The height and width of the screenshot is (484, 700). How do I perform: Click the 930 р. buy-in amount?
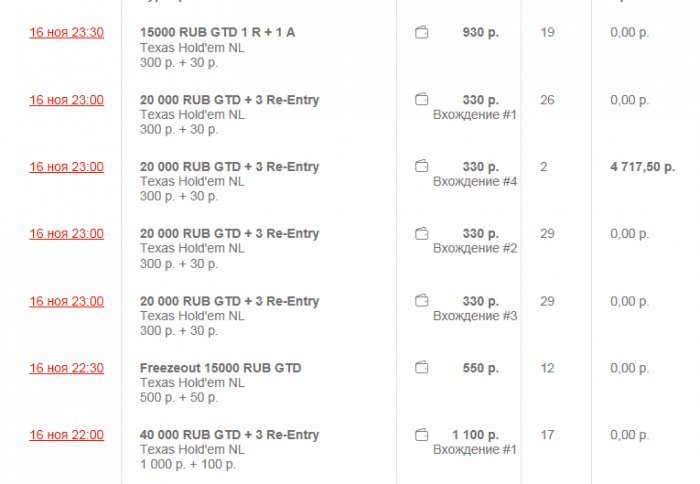480,33
